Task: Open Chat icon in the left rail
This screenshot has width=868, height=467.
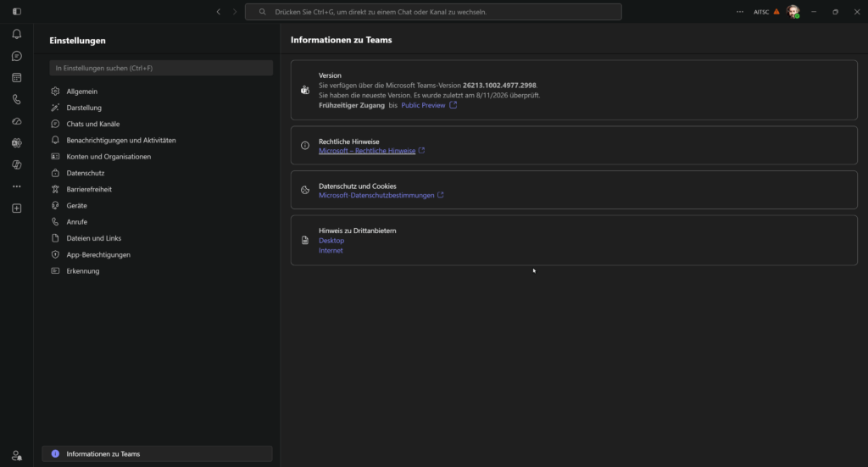Action: 17,56
